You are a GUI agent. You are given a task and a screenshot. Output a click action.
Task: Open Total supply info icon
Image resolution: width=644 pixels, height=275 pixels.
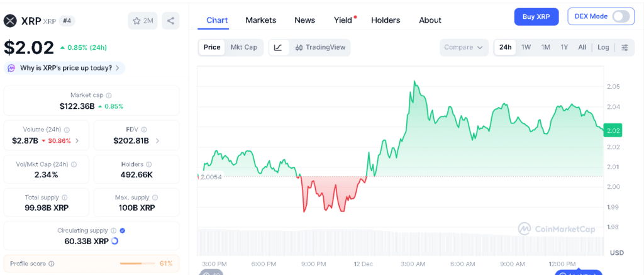pyautogui.click(x=65, y=198)
